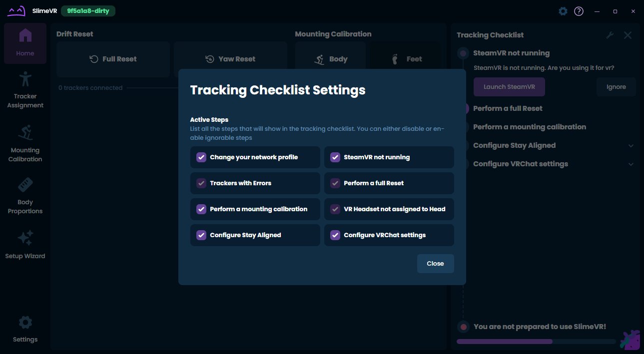
Task: Disable the Configure Stay Aligned step
Action: [x=201, y=235]
